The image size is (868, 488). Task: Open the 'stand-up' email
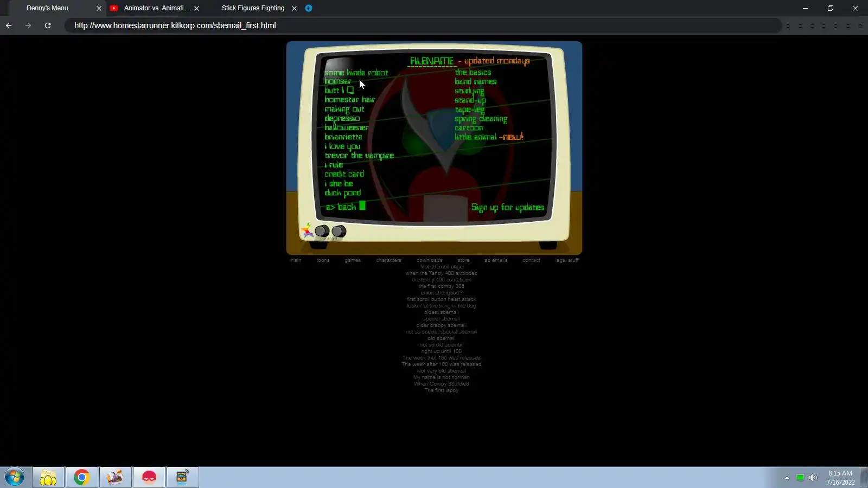[470, 100]
